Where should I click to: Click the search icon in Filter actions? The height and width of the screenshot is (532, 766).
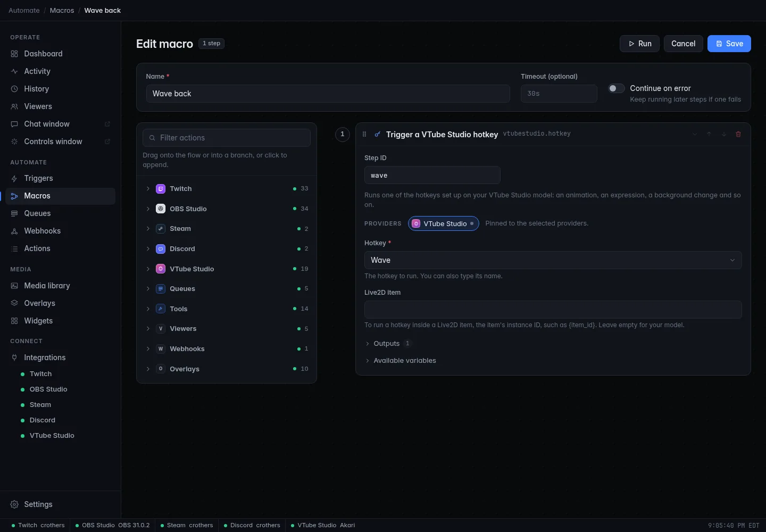(x=153, y=138)
